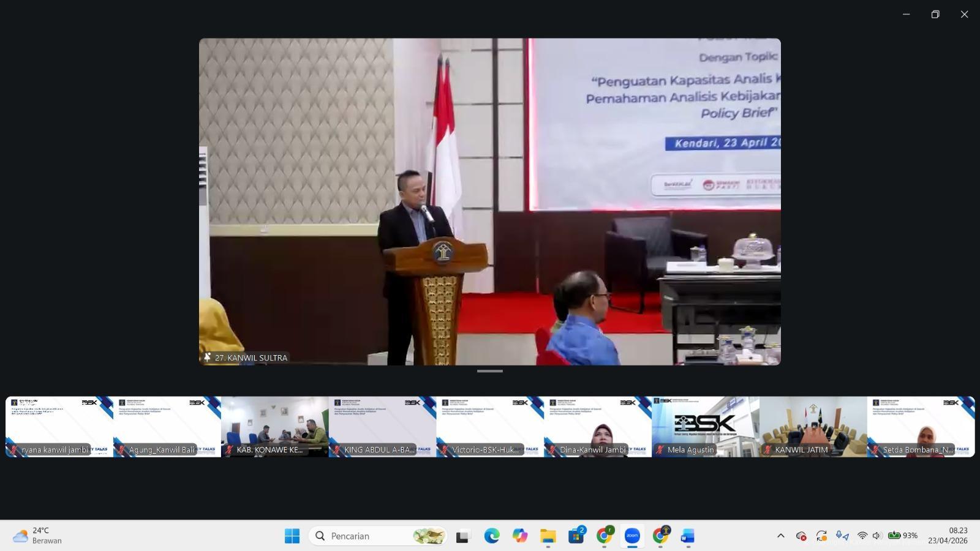Open the Copilot taskbar icon
Screen dimensions: 980x551
519,536
